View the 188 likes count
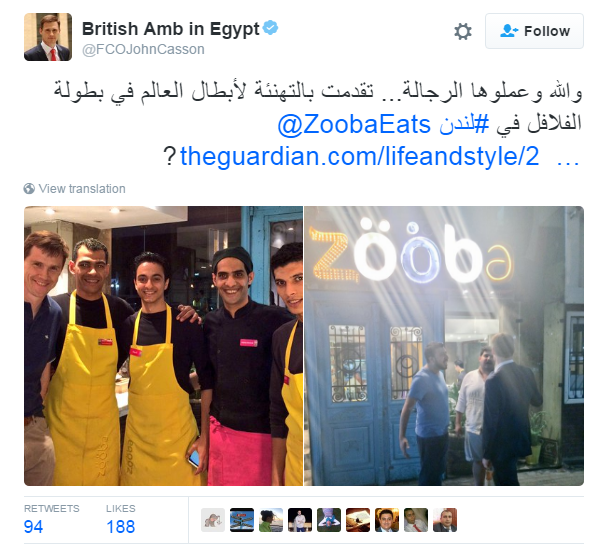 121,527
